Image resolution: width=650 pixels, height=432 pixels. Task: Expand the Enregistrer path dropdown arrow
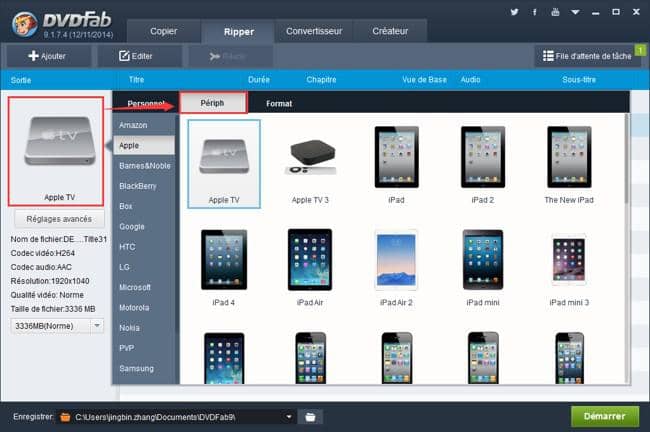[289, 417]
